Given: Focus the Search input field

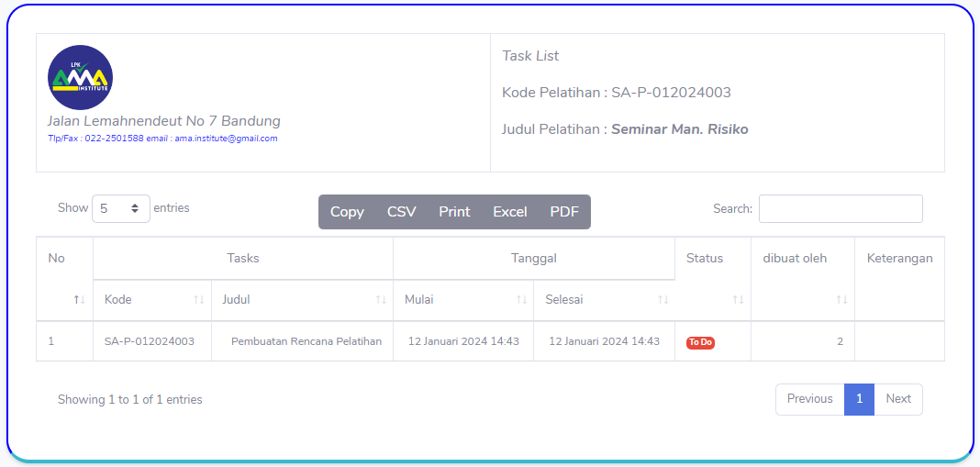Looking at the screenshot, I should click(x=840, y=208).
